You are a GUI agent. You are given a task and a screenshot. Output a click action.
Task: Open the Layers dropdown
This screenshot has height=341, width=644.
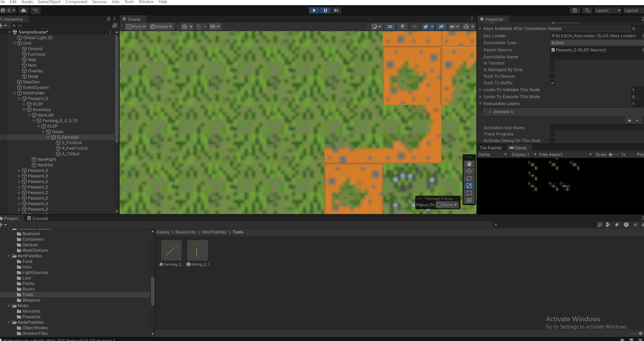[608, 10]
